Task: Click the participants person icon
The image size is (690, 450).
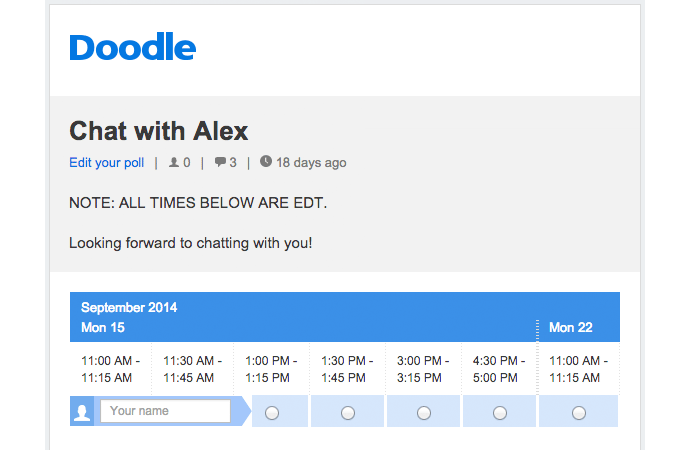Action: pos(175,162)
